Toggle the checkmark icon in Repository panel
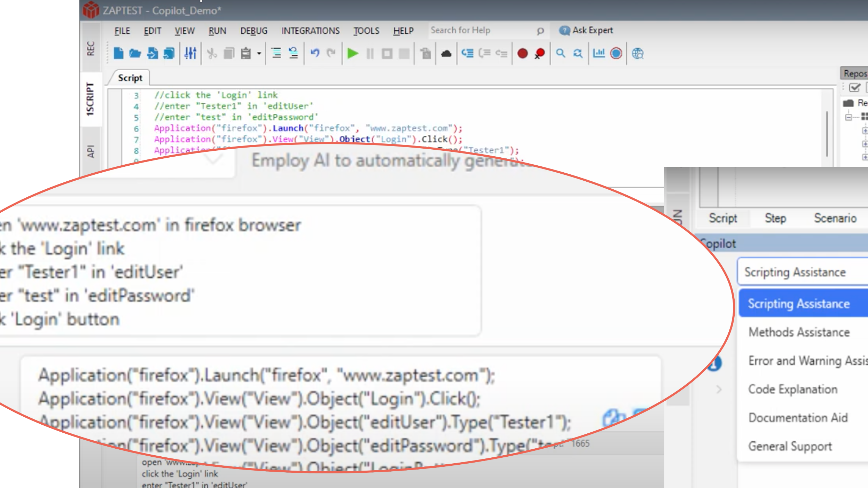Viewport: 868px width, 488px height. pos(854,88)
